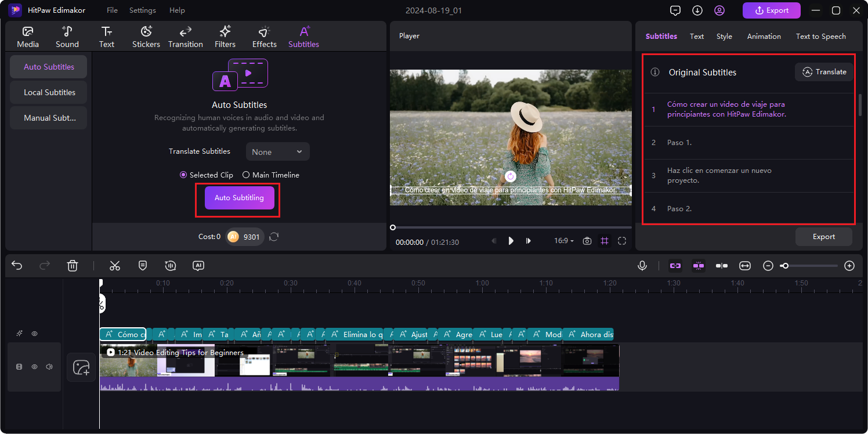Enter fullscreen player view

pyautogui.click(x=622, y=241)
